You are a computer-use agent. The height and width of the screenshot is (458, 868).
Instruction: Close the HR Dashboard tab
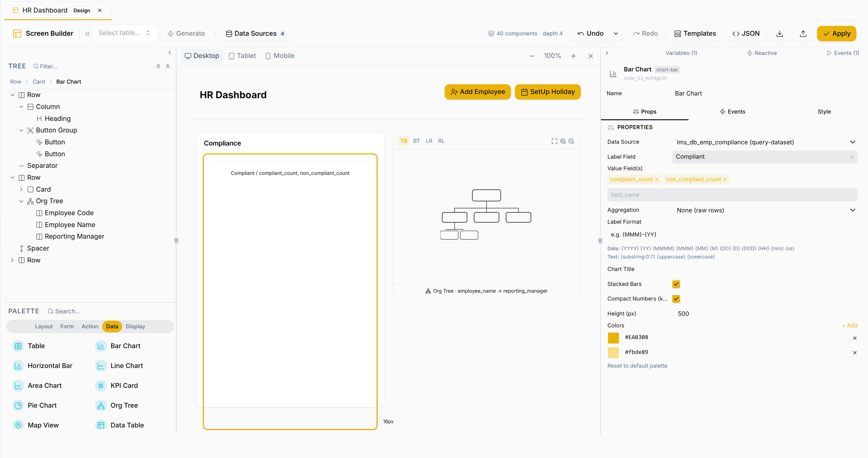tap(100, 10)
